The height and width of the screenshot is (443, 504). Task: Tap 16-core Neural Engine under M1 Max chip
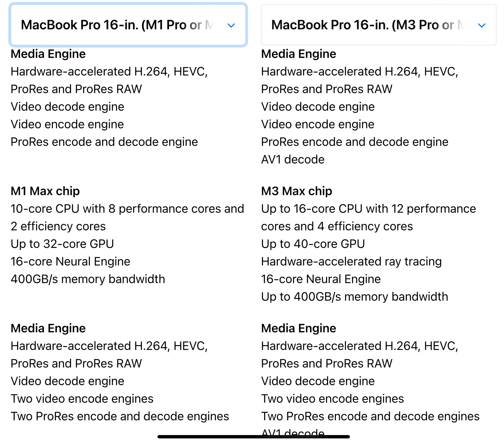pyautogui.click(x=71, y=262)
